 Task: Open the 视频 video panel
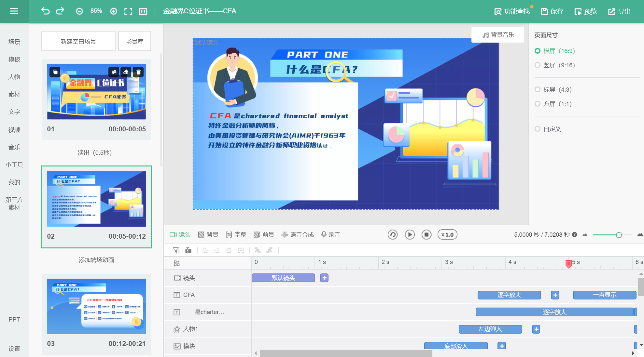(x=14, y=129)
